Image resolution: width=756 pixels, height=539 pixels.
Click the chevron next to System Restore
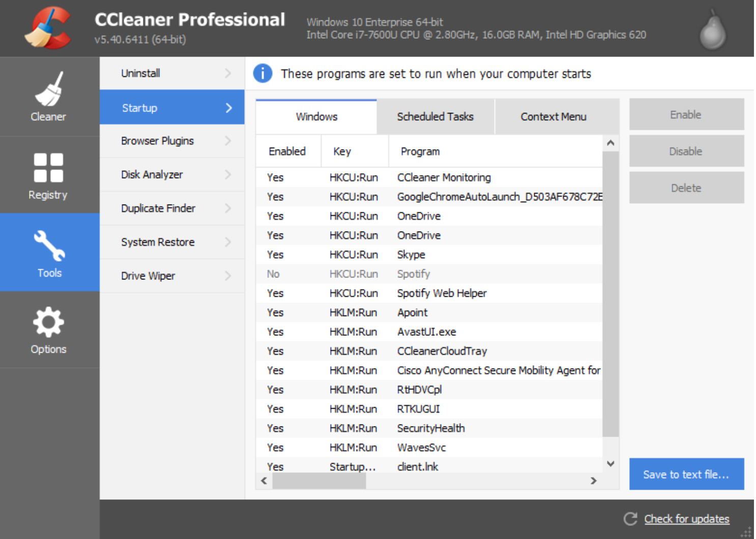point(228,242)
